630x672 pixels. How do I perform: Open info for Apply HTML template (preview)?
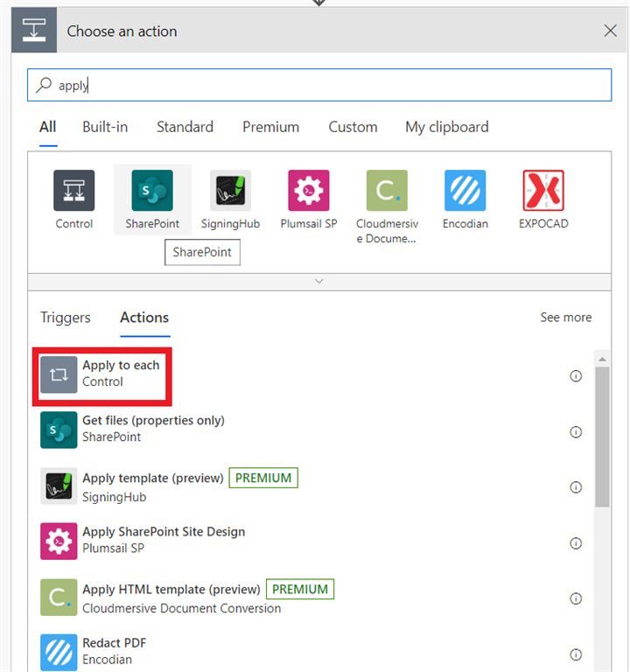[x=576, y=598]
